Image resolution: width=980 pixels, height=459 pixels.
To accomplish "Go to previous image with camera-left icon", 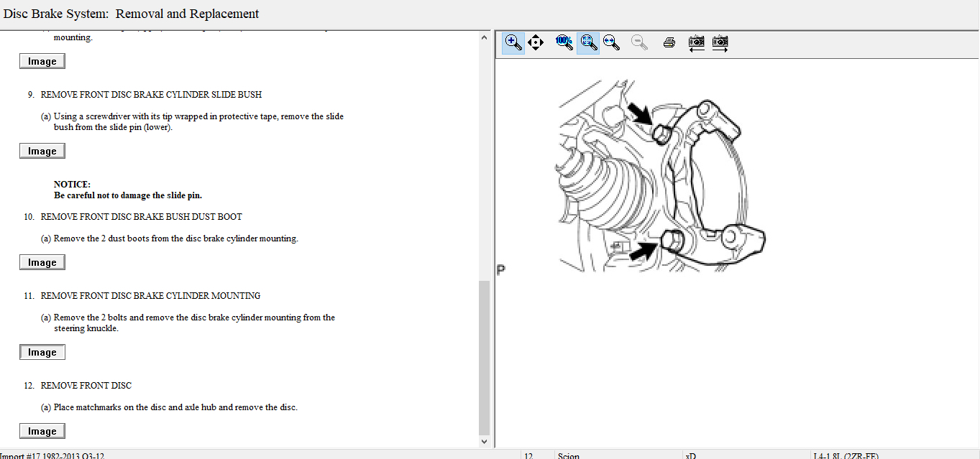I will [696, 42].
